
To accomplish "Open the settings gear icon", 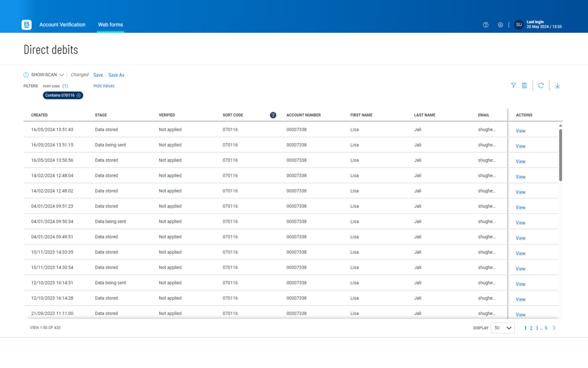I will pyautogui.click(x=500, y=25).
